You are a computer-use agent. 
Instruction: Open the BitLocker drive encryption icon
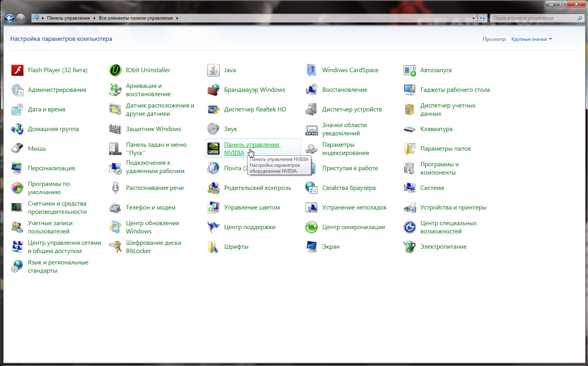[115, 247]
